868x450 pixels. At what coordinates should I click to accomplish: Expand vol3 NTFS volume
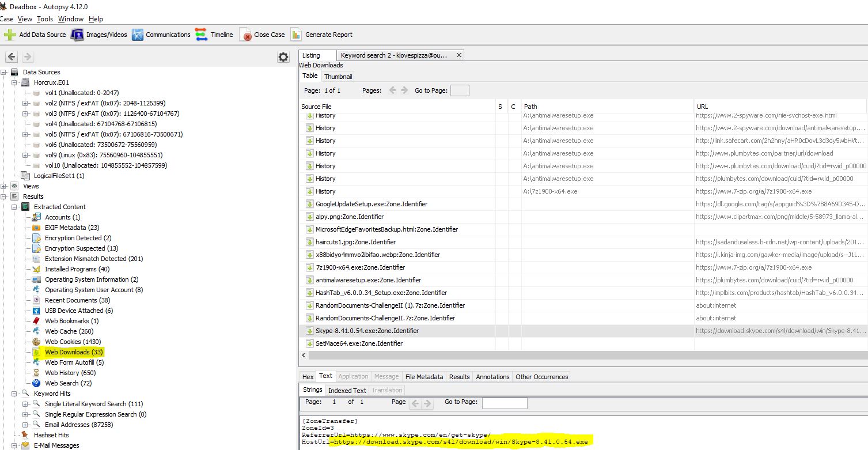(25, 114)
